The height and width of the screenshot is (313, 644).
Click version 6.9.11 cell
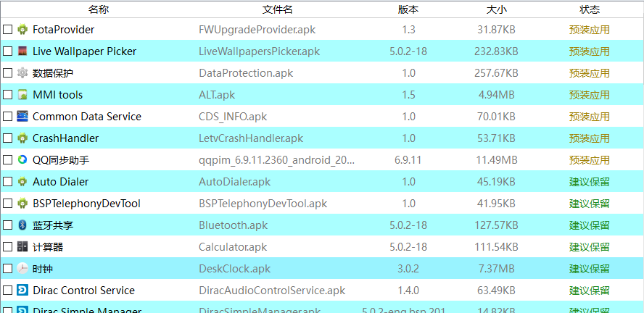point(408,160)
